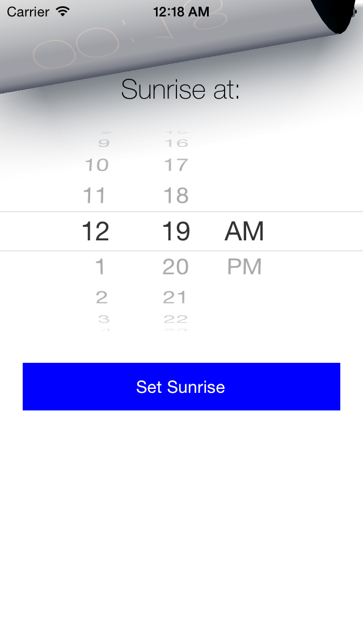Tap the status bar clock showing 12:18 AM
The width and height of the screenshot is (363, 644).
[181, 11]
